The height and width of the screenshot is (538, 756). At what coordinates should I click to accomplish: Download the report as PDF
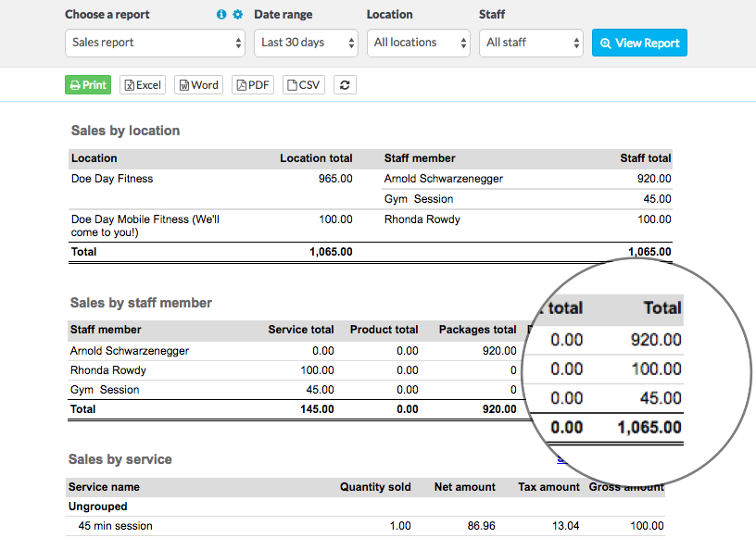[x=253, y=85]
